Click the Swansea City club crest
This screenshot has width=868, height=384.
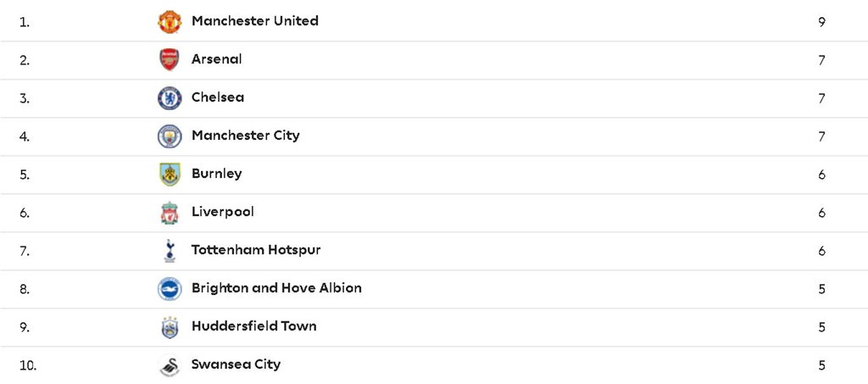[x=170, y=365]
